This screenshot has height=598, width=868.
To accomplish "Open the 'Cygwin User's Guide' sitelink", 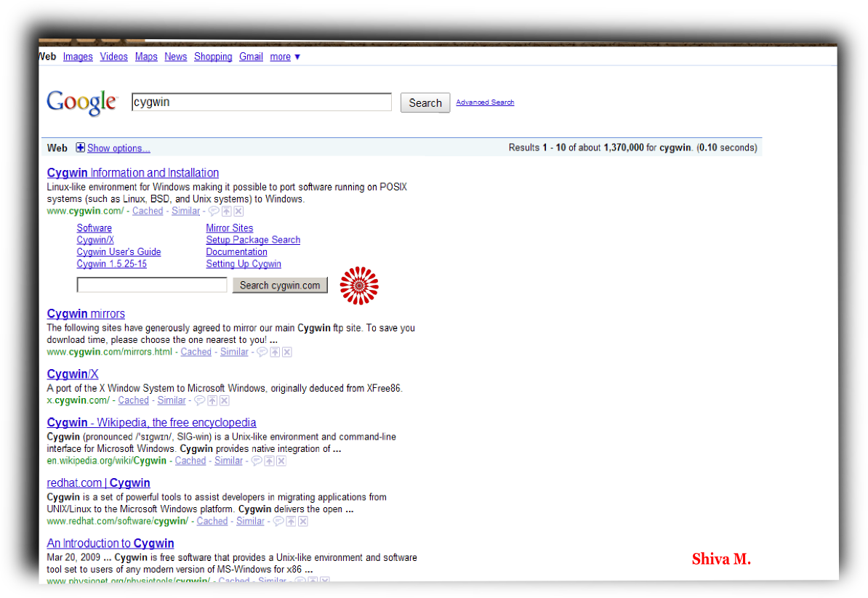I will (119, 252).
